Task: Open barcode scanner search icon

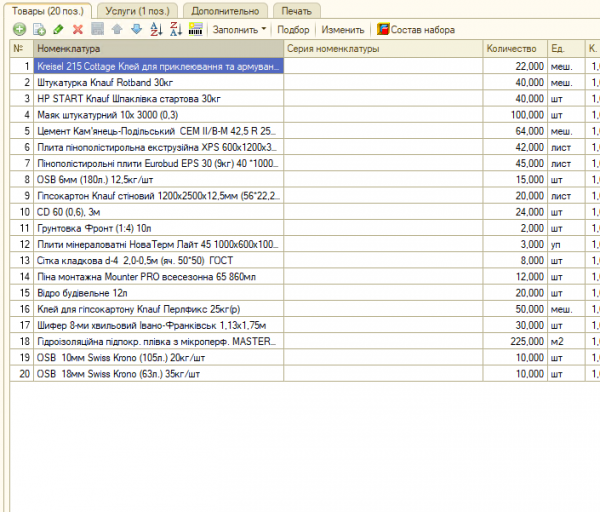Action: [x=196, y=29]
